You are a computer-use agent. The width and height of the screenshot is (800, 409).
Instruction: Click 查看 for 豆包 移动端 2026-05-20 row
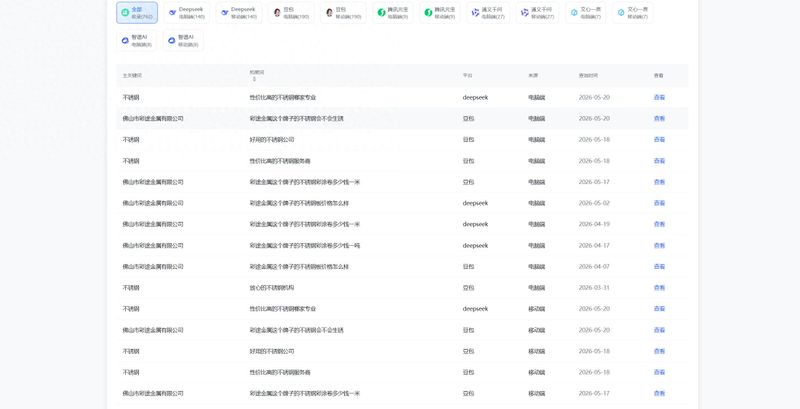click(659, 330)
